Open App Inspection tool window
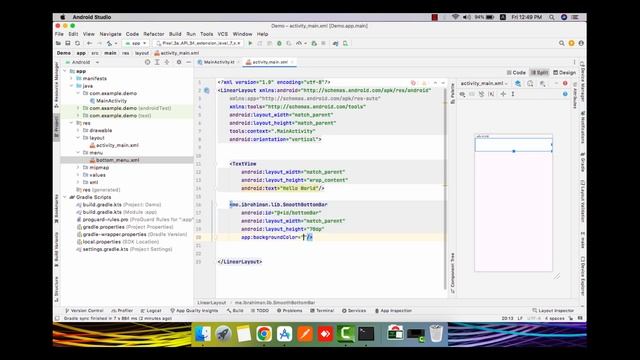The height and width of the screenshot is (360, 640). click(x=393, y=311)
